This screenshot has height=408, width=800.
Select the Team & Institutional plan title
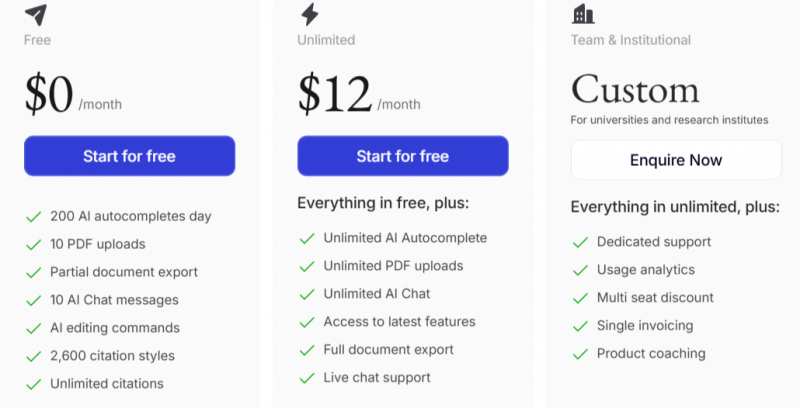(x=631, y=40)
